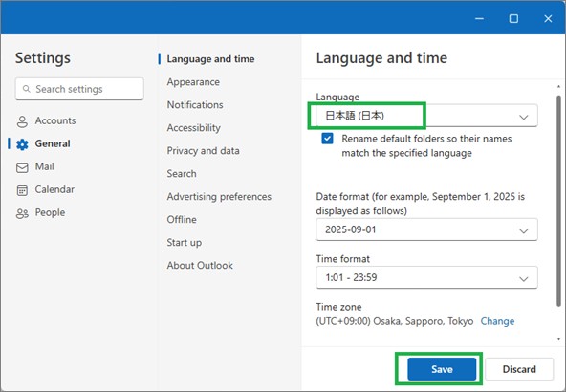Screen dimensions: 566x392
Task: Uncheck Rename default folders checkbox
Action: coord(327,139)
